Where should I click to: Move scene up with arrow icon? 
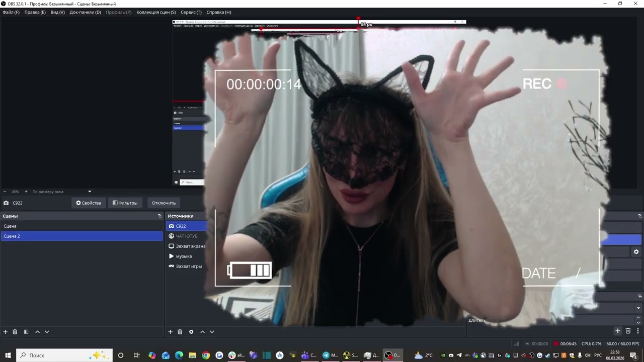pos(37,332)
